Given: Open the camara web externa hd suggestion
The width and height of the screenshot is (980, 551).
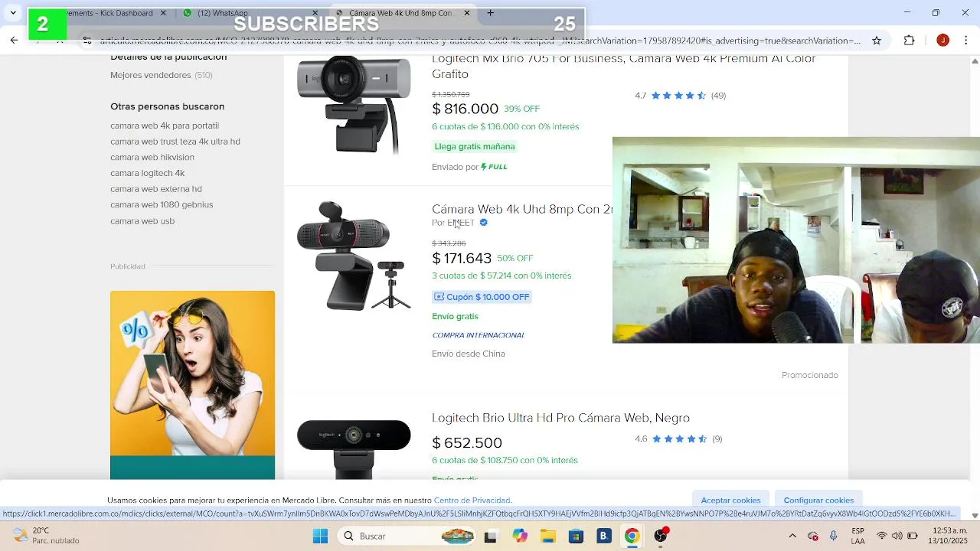Looking at the screenshot, I should (x=156, y=189).
